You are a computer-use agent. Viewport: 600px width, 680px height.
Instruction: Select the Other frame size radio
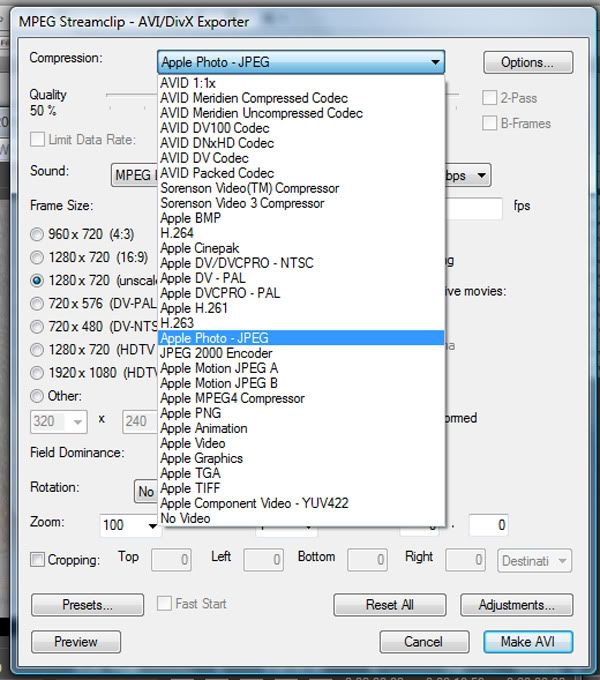(37, 396)
